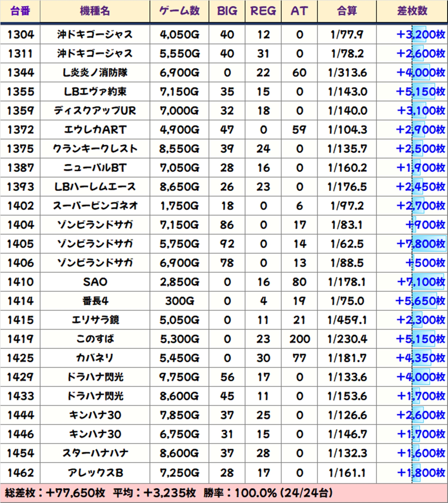This screenshot has width=448, height=503.
Task: Click the アレックスB machine name
Action: click(x=95, y=473)
